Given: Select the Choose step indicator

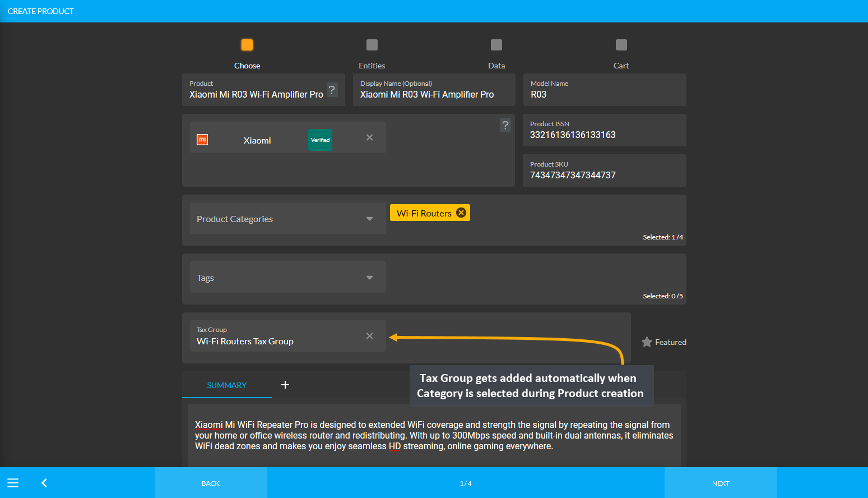Looking at the screenshot, I should pos(247,45).
